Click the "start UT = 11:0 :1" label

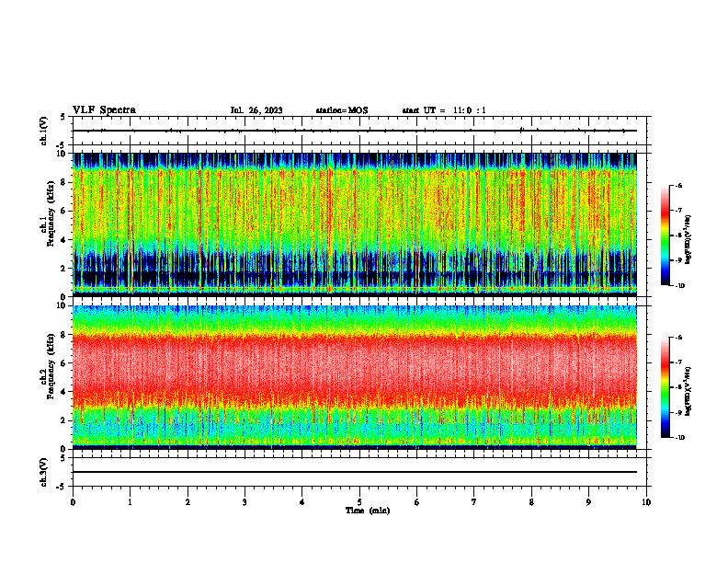(x=444, y=110)
